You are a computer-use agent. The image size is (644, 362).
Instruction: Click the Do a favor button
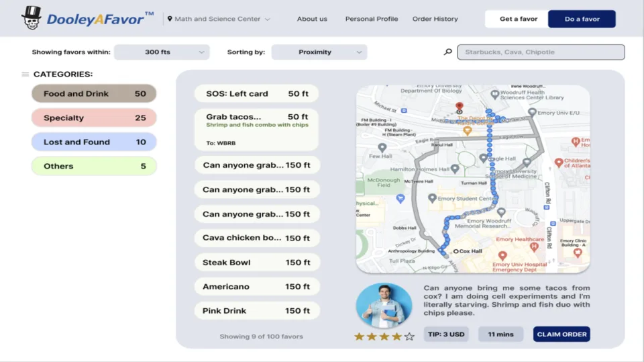click(x=582, y=19)
